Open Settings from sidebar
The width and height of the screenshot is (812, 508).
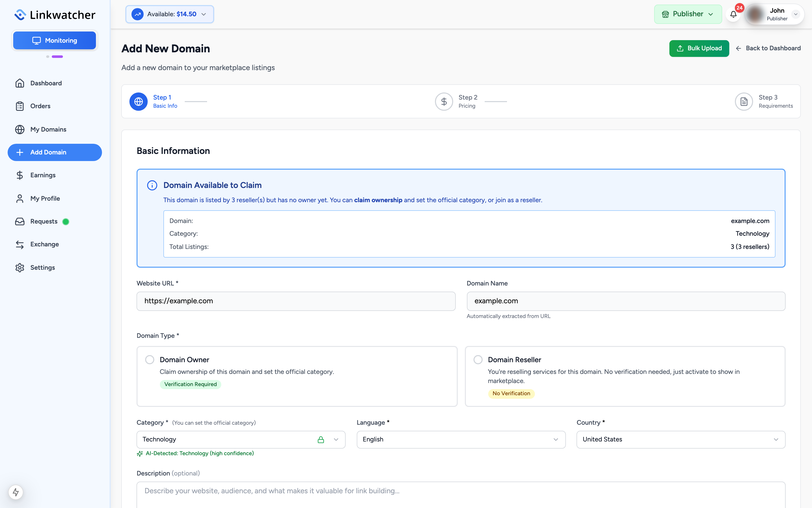55,267
